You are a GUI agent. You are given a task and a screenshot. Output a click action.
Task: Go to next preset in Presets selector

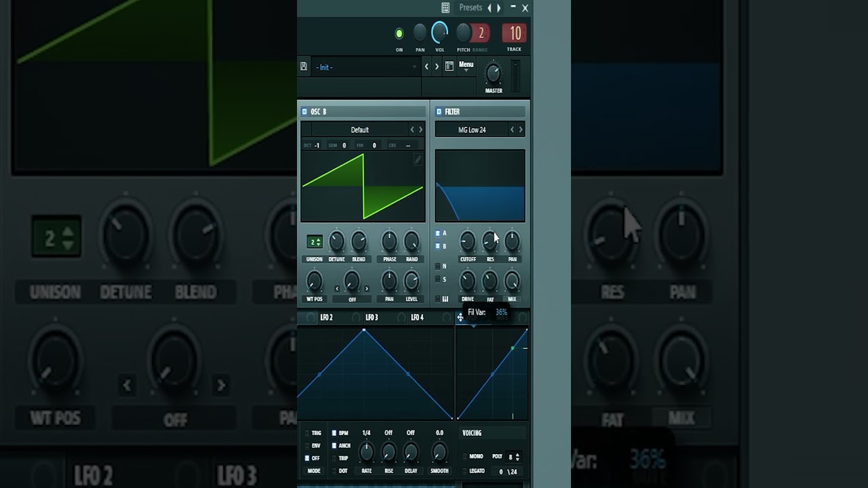pos(499,7)
